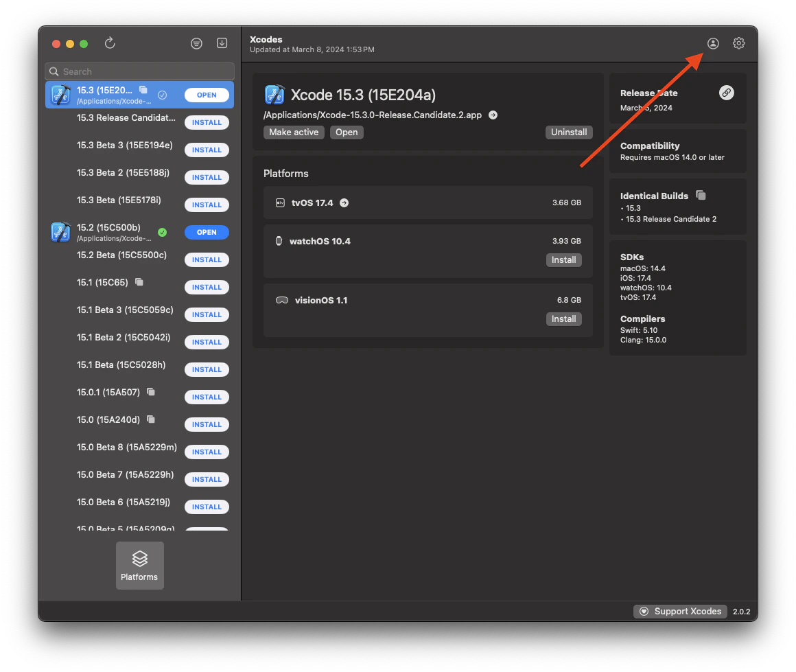
Task: Install 15.3 Beta (15E5178i)
Action: [x=207, y=205]
